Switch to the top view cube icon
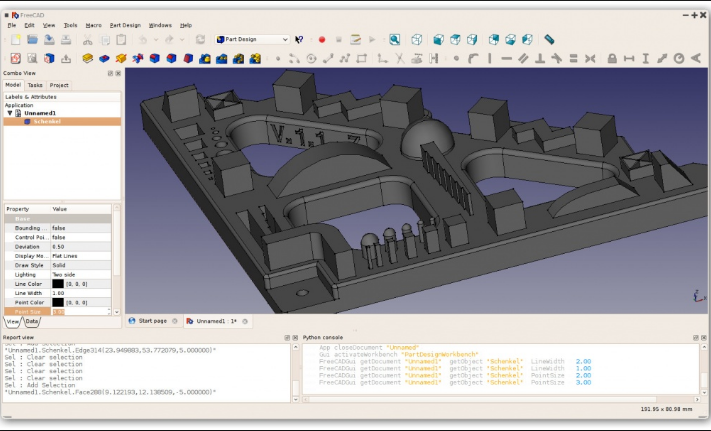 tap(455, 40)
